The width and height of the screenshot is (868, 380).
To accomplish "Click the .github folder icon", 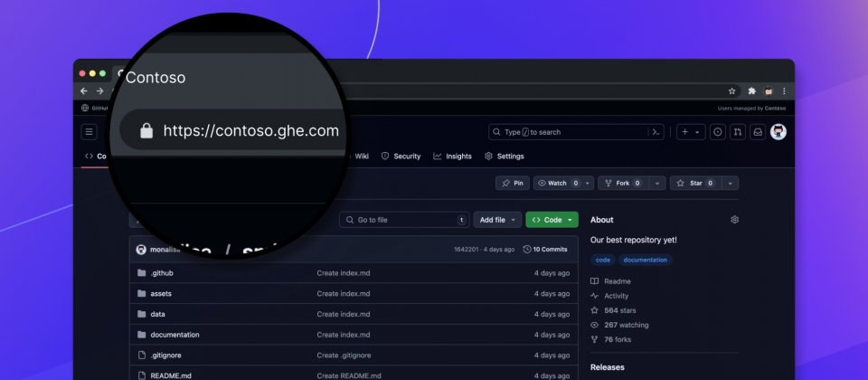I will [142, 273].
